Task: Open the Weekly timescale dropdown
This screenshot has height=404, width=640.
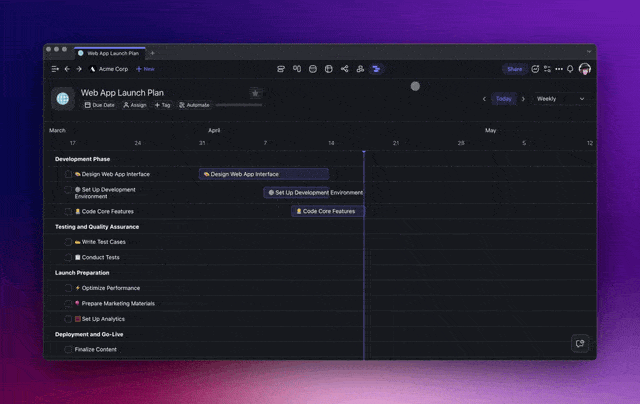Action: click(x=560, y=99)
